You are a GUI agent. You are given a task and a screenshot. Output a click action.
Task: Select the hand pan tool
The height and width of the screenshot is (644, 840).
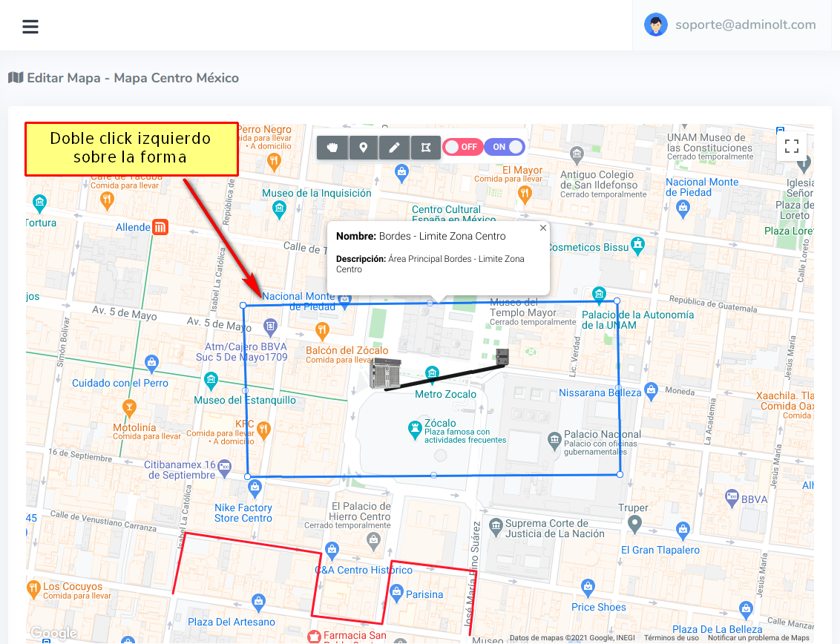pyautogui.click(x=332, y=148)
